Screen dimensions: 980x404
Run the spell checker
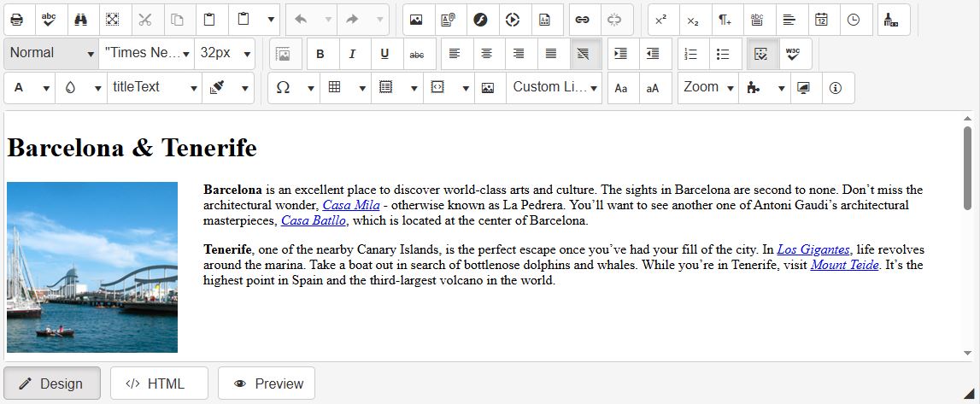coord(49,20)
